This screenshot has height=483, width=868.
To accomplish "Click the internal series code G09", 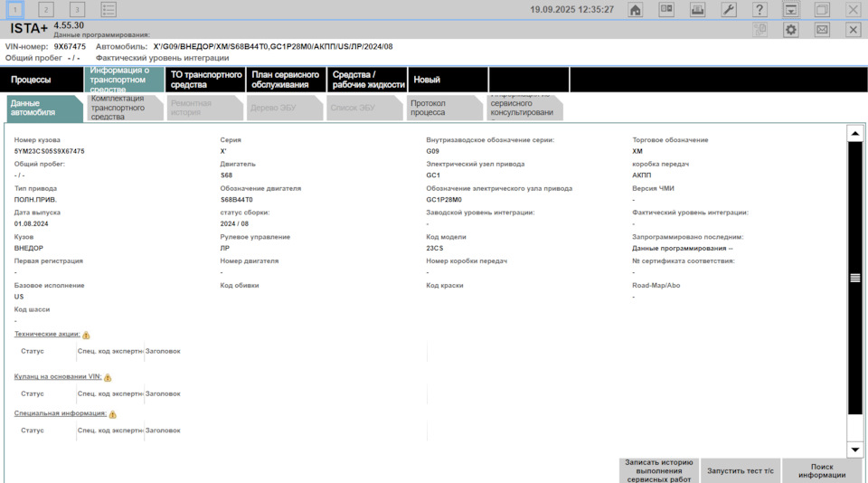I will point(432,151).
